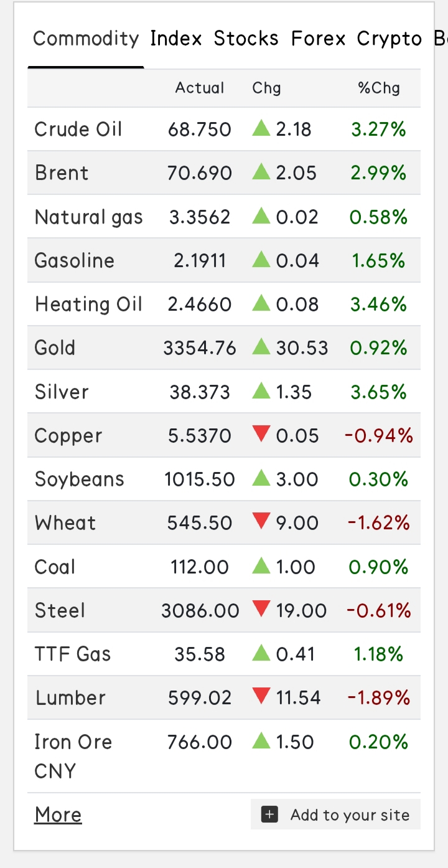Click the red down arrow beside Copper

pos(261,435)
